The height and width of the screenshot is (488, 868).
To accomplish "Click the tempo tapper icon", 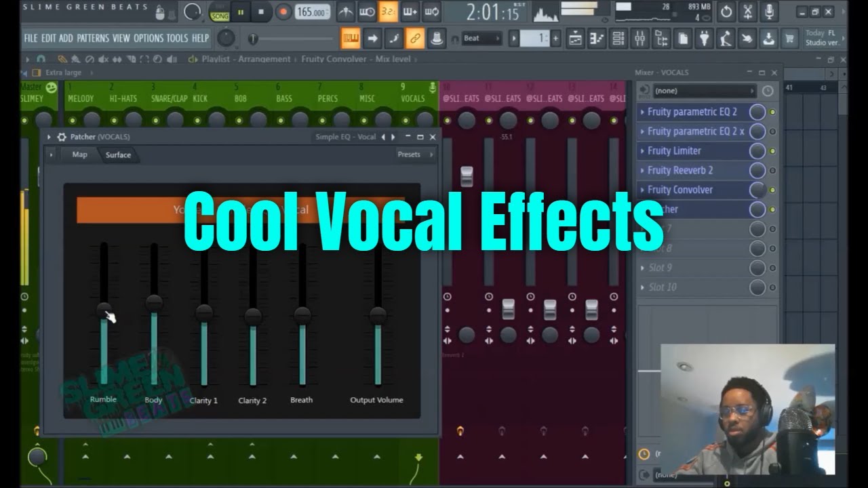I will (x=726, y=39).
